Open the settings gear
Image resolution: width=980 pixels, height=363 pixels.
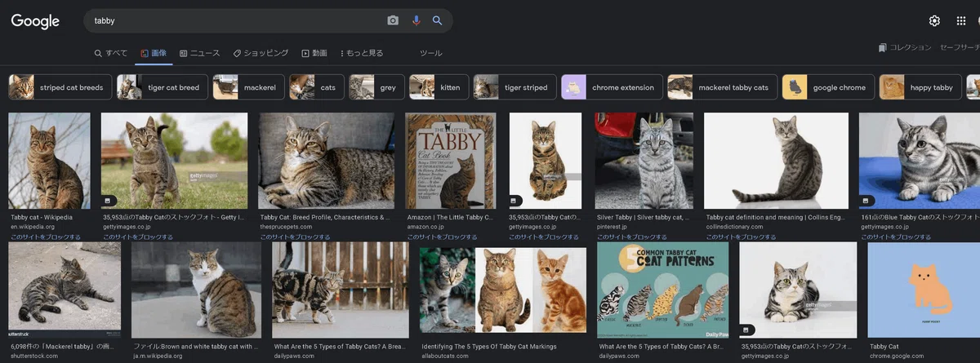(934, 21)
